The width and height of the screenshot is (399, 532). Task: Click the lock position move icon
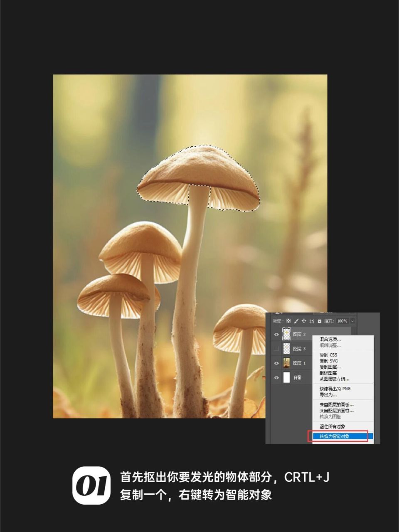pos(304,321)
